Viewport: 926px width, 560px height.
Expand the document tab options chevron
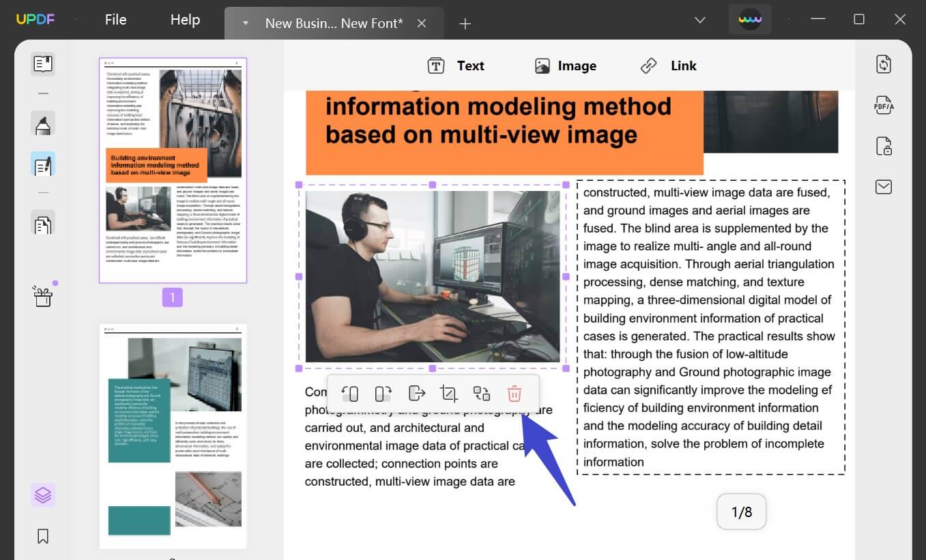(x=245, y=23)
